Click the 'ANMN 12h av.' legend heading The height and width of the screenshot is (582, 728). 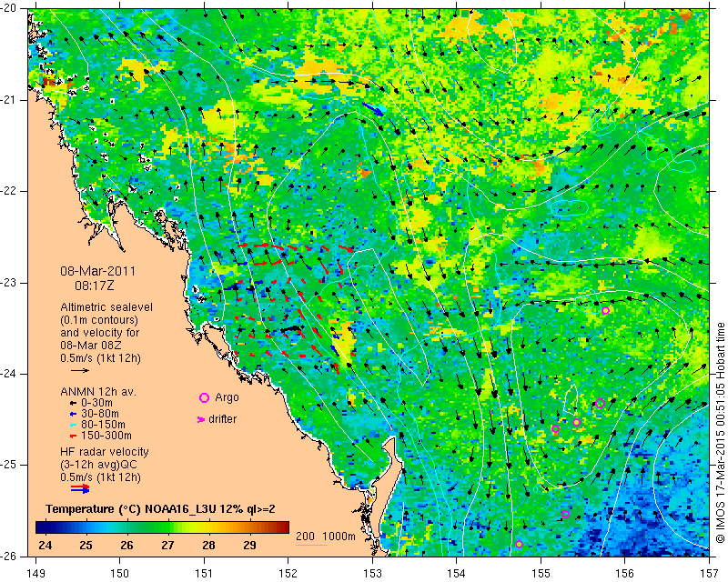click(x=98, y=392)
